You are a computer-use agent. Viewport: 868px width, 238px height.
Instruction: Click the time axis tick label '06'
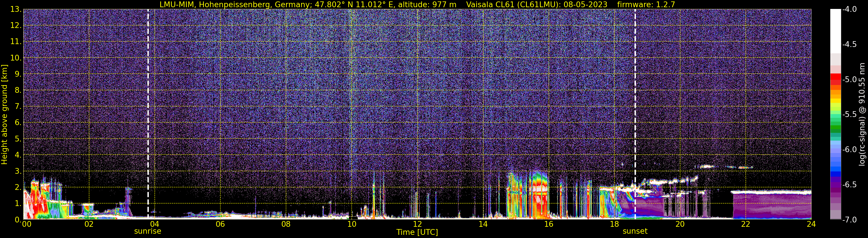click(220, 224)
